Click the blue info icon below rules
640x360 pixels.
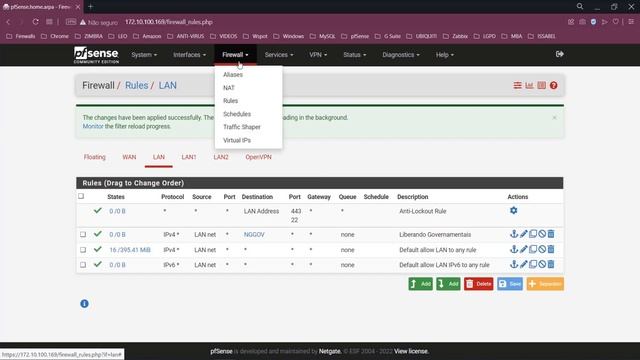[84, 304]
